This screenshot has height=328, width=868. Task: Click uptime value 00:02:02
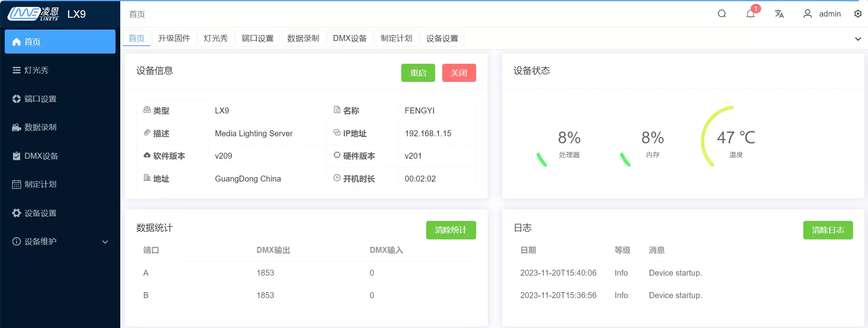[420, 179]
